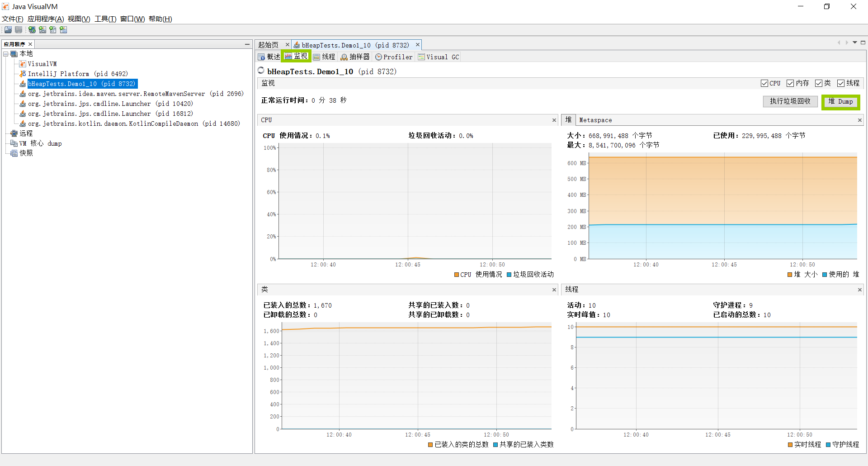The width and height of the screenshot is (868, 466).
Task: Click the IntelliJ Platform process icon
Action: (x=23, y=74)
